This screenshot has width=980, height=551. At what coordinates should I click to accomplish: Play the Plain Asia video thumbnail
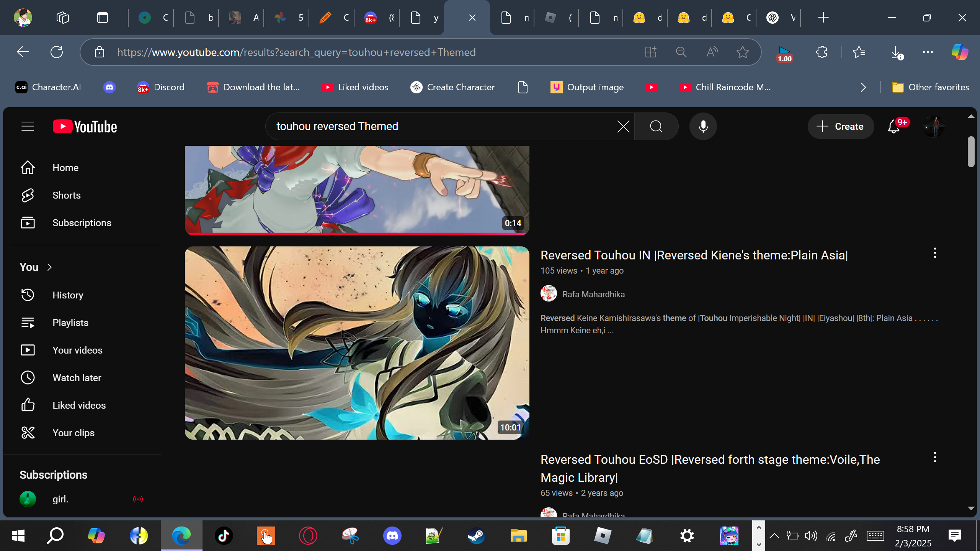coord(357,343)
